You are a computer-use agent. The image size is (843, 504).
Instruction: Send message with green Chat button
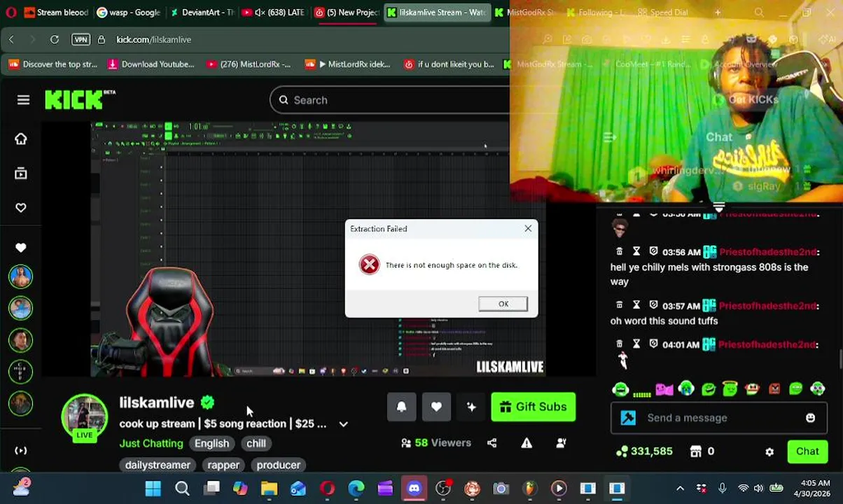point(807,451)
